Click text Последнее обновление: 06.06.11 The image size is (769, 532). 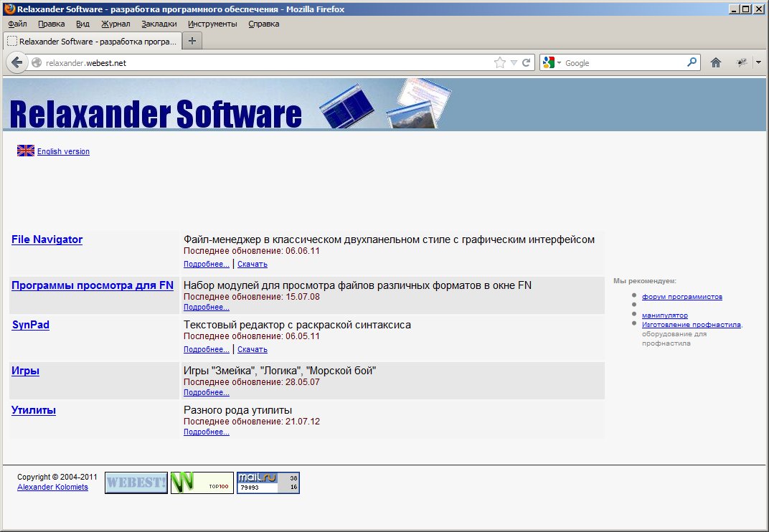click(x=252, y=251)
